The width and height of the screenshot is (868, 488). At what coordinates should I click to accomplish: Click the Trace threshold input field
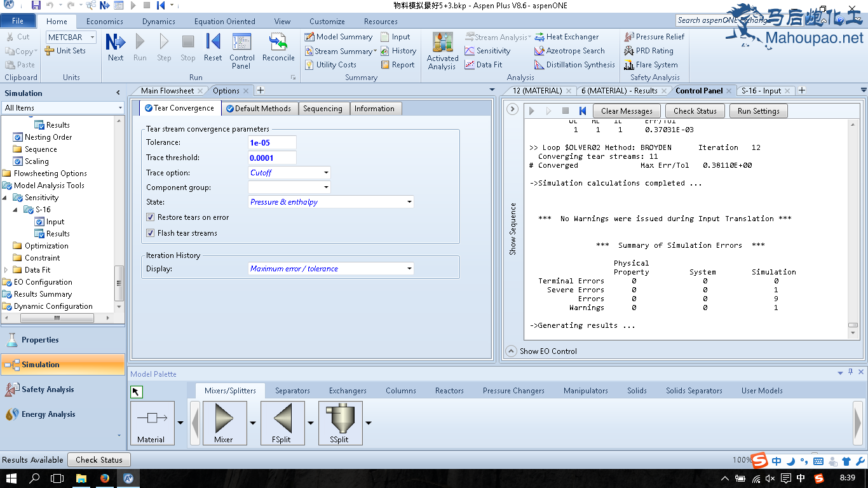272,158
